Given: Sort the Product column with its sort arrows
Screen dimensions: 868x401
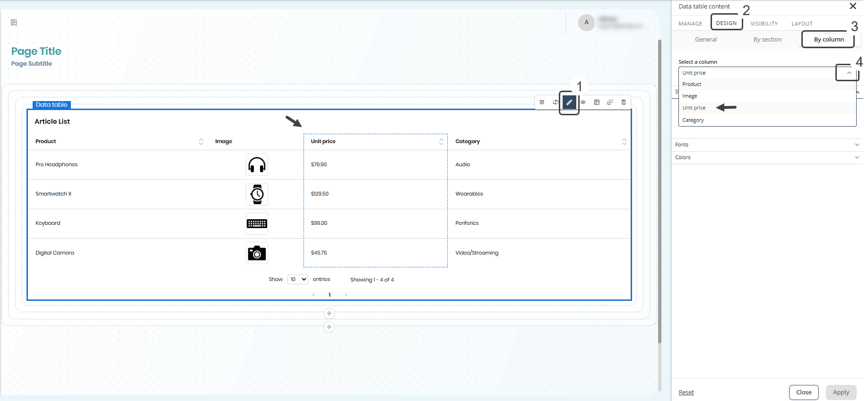Looking at the screenshot, I should point(201,142).
